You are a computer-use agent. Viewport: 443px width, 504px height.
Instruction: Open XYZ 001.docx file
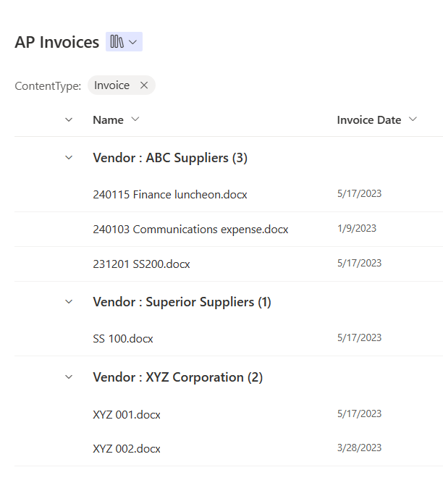tap(127, 415)
